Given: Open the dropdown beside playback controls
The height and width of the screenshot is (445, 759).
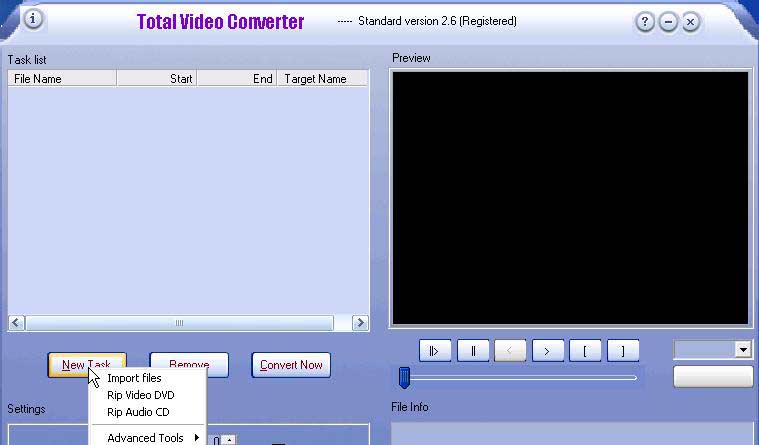Looking at the screenshot, I should click(x=743, y=349).
